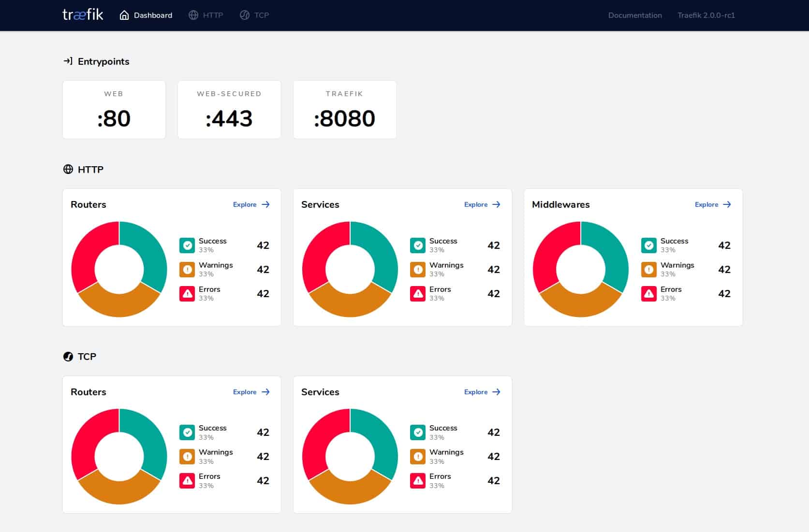Screen dimensions: 809x532
Task: Click the HTTP section globe icon
Action: pos(68,169)
